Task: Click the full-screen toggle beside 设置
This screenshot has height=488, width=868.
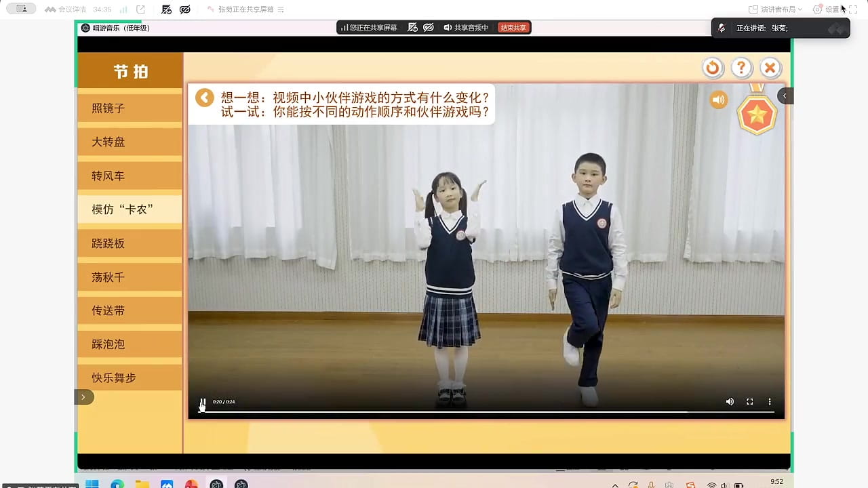Action: (x=853, y=9)
